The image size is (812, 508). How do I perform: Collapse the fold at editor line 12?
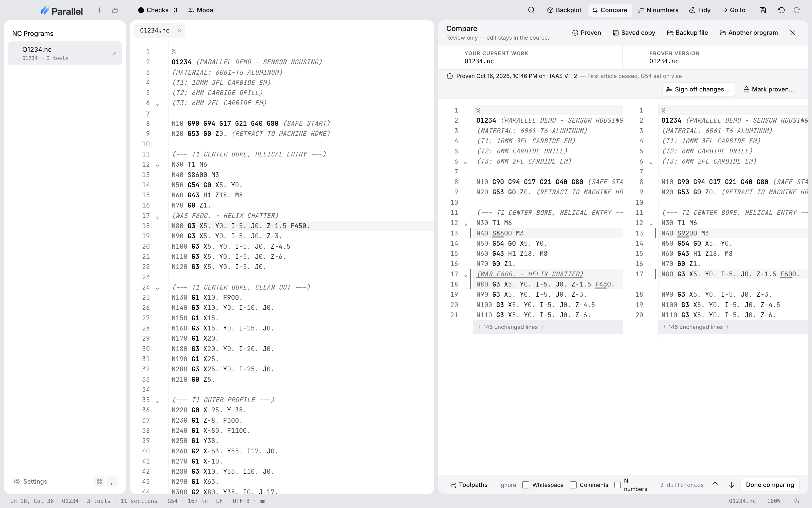[x=157, y=165]
